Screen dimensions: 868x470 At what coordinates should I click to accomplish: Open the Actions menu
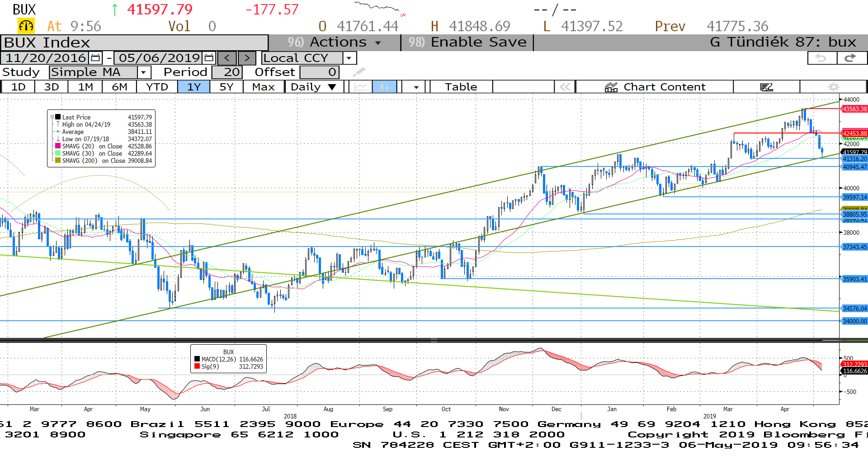(x=335, y=43)
